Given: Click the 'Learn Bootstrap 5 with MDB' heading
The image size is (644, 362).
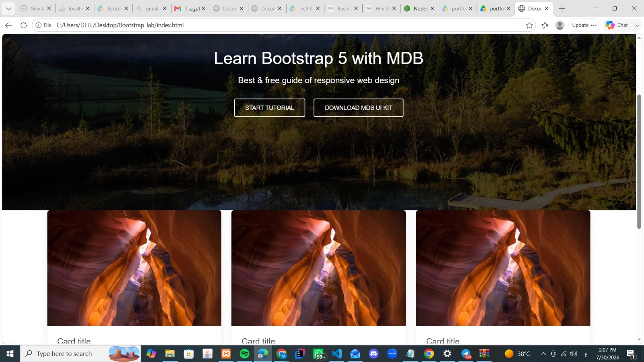Looking at the screenshot, I should click(x=318, y=58).
